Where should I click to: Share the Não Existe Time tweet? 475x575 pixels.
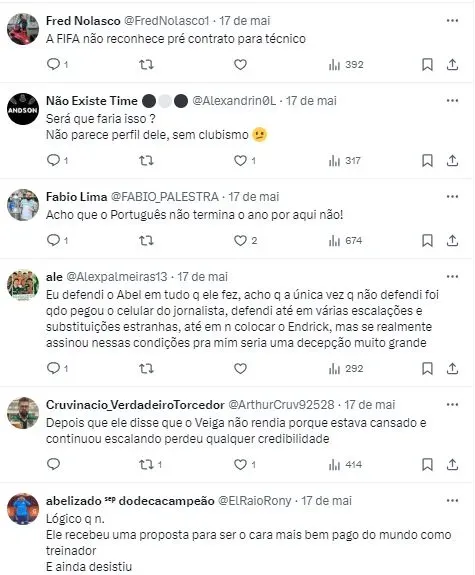(452, 161)
